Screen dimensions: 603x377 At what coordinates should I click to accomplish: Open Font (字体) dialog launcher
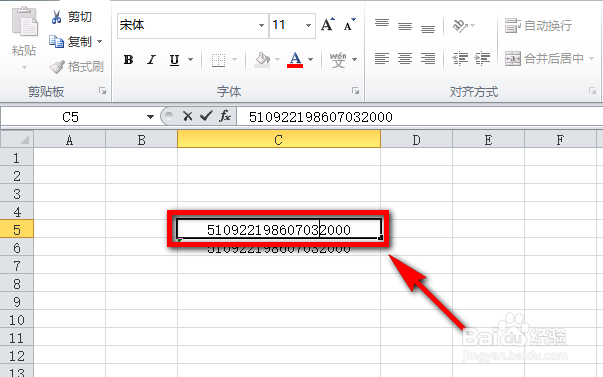355,91
